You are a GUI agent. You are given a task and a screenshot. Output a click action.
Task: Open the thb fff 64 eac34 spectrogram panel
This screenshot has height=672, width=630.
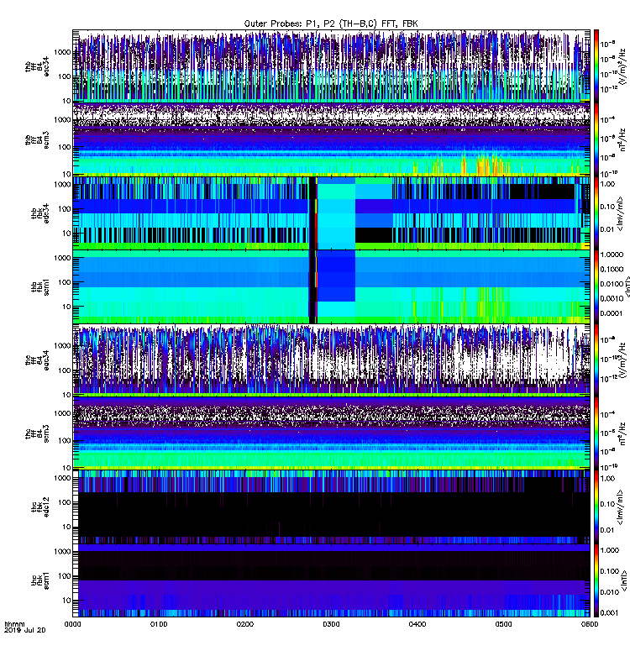tap(331, 66)
